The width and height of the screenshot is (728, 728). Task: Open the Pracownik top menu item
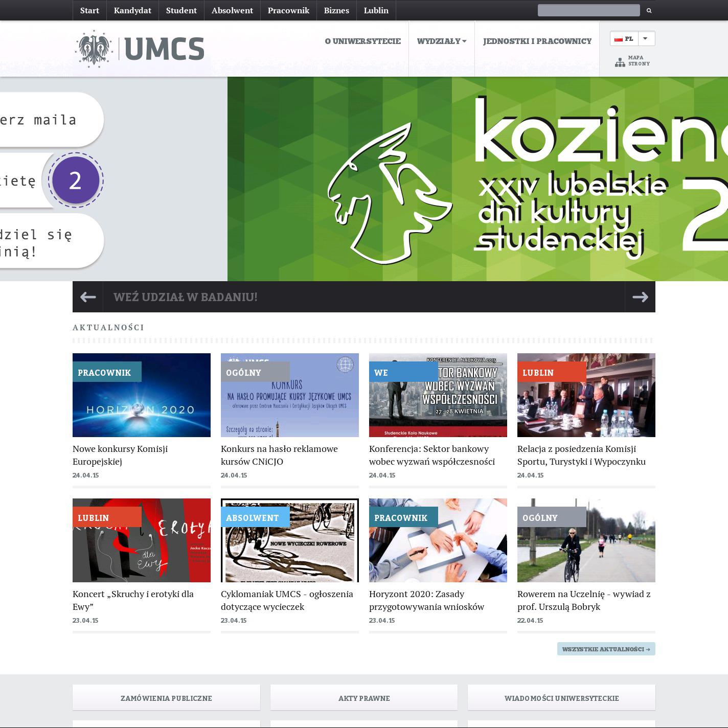click(x=288, y=10)
